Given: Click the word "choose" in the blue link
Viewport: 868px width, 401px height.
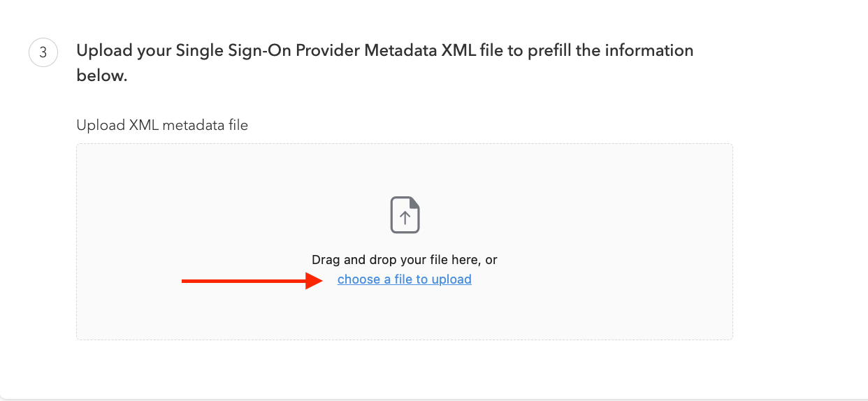Looking at the screenshot, I should click(359, 279).
